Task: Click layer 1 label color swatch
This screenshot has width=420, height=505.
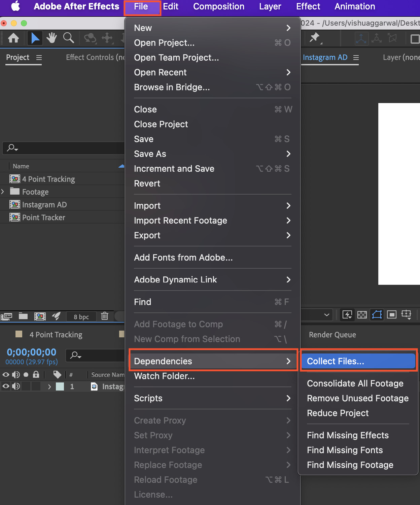Action: click(60, 386)
